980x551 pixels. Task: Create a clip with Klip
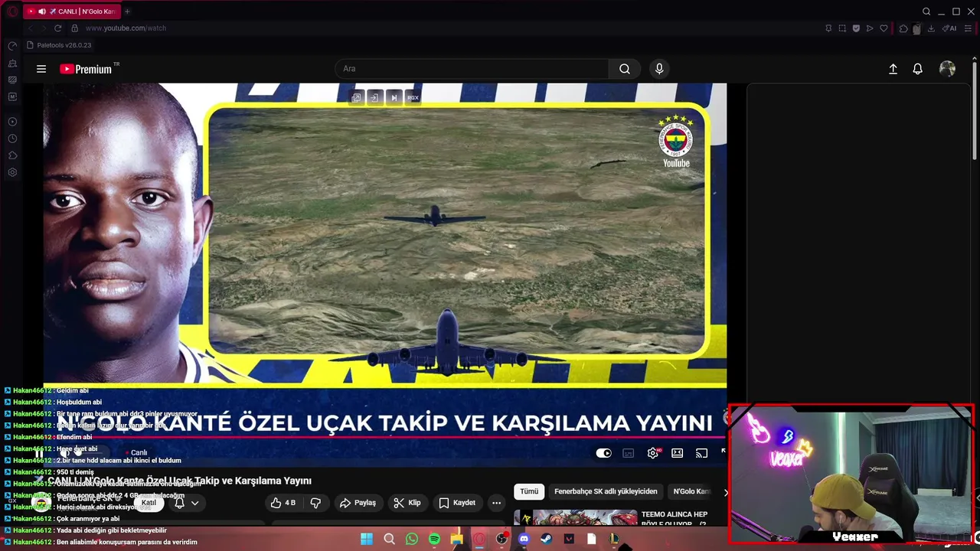(407, 503)
